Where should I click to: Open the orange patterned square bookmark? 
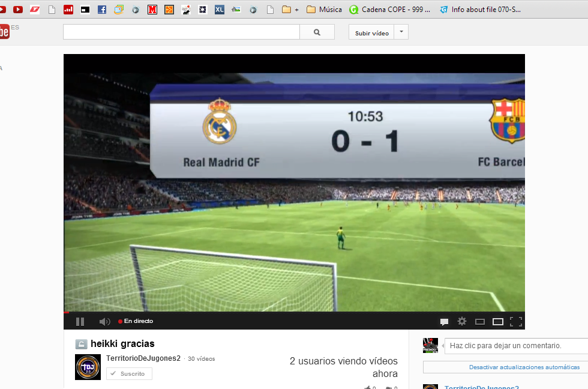(x=169, y=10)
